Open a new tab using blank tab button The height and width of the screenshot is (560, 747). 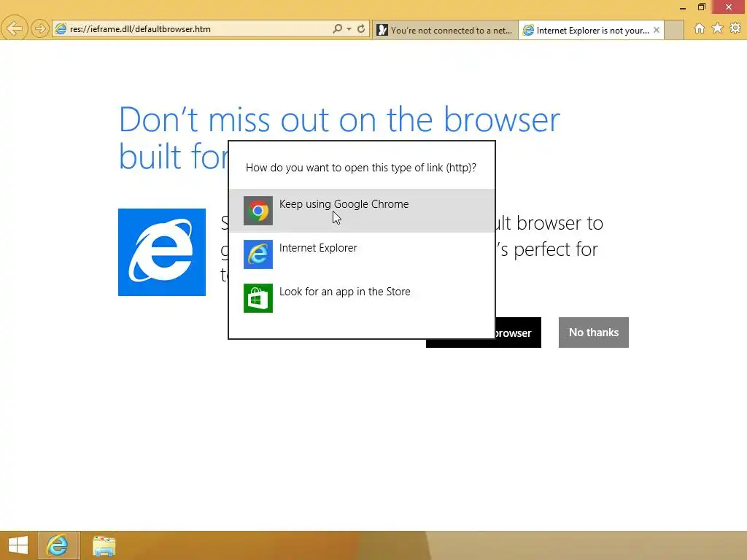673,30
